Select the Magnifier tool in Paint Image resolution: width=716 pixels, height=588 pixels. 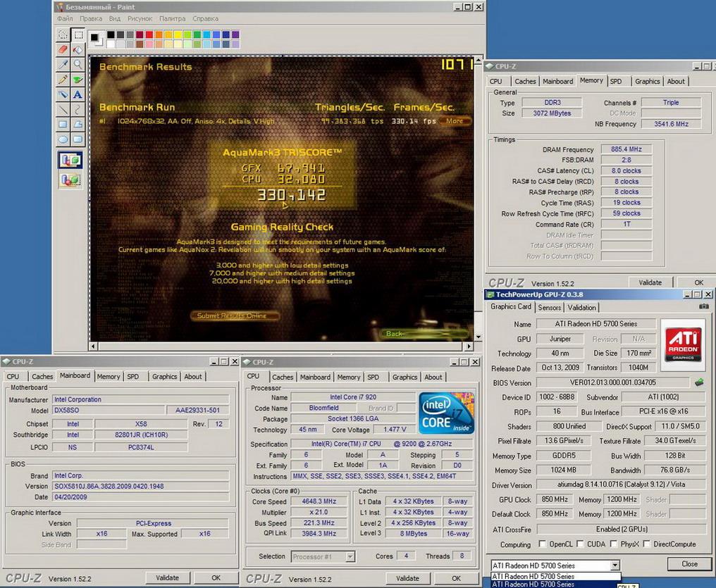(x=78, y=64)
